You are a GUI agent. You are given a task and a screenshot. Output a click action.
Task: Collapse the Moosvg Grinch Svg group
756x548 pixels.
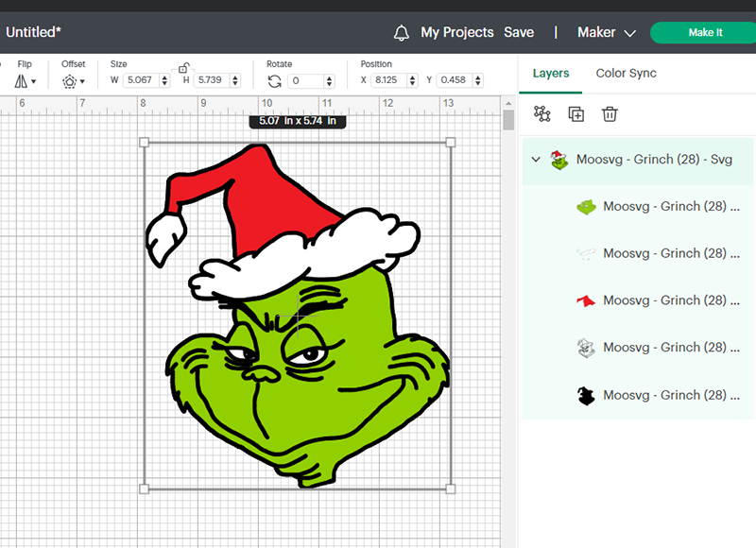pos(536,159)
